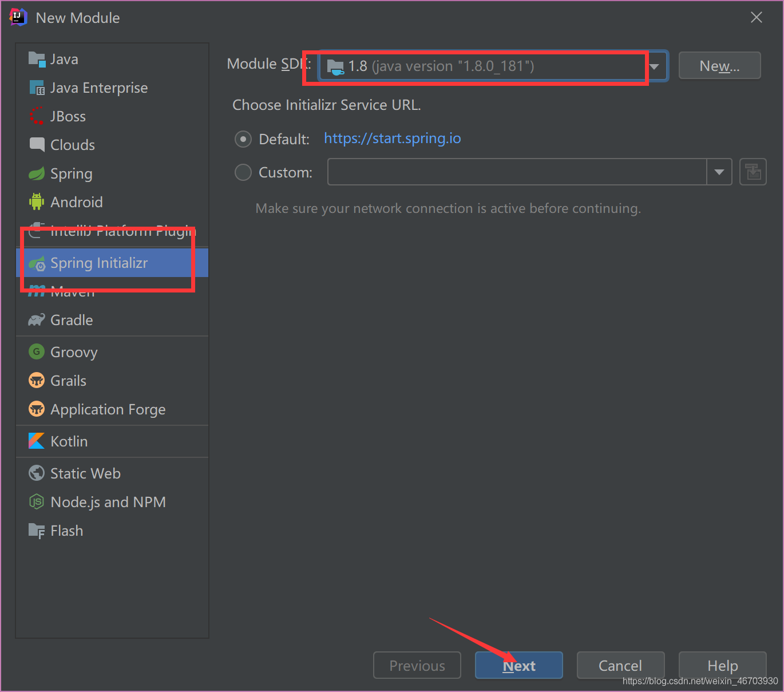
Task: Click the Static Web globe icon
Action: point(37,473)
